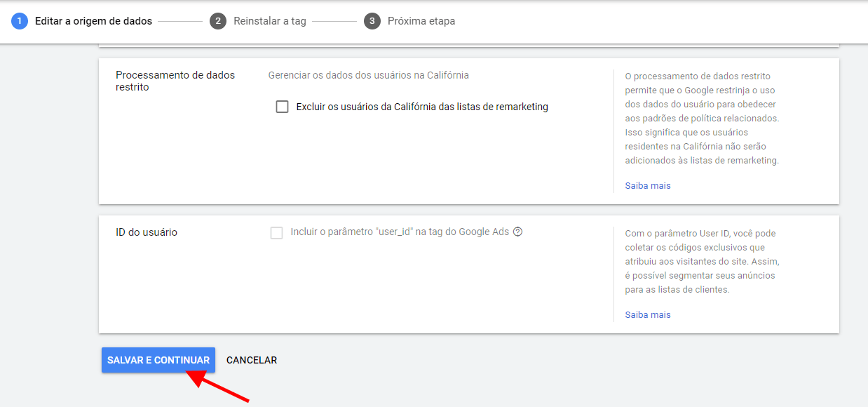Click 'Gerenciar os dados dos usuários na Califórnia' text
Screen dimensions: 868x407
coord(368,75)
